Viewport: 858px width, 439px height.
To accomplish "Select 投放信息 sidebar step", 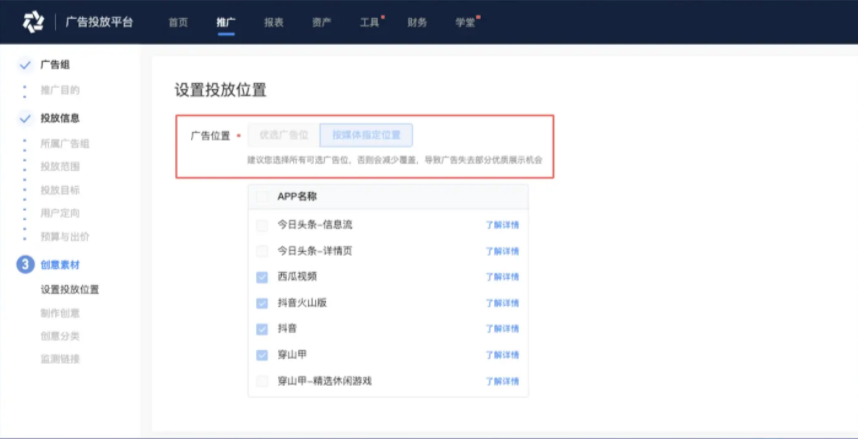I will pos(60,118).
